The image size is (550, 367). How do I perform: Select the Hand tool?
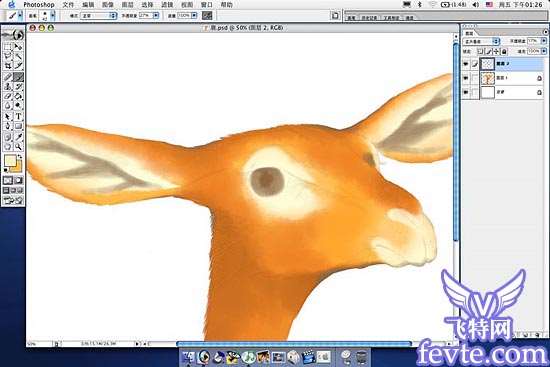[x=8, y=147]
